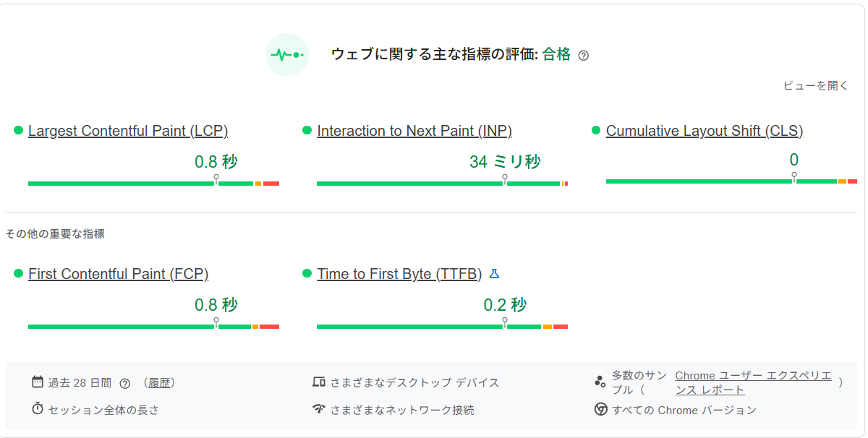The width and height of the screenshot is (868, 438).
Task: Open the Interaction to Next Paint (INP) link
Action: 414,131
